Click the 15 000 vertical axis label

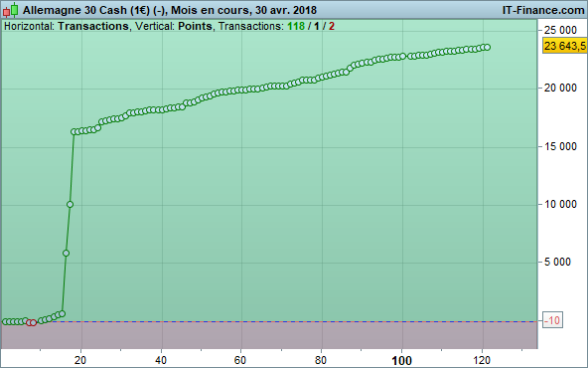coord(560,146)
